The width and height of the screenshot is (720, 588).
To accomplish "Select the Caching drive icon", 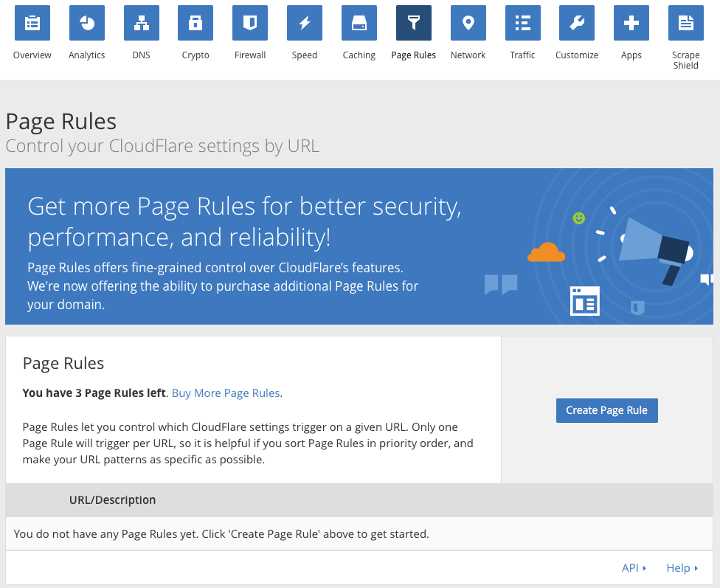I will point(359,23).
